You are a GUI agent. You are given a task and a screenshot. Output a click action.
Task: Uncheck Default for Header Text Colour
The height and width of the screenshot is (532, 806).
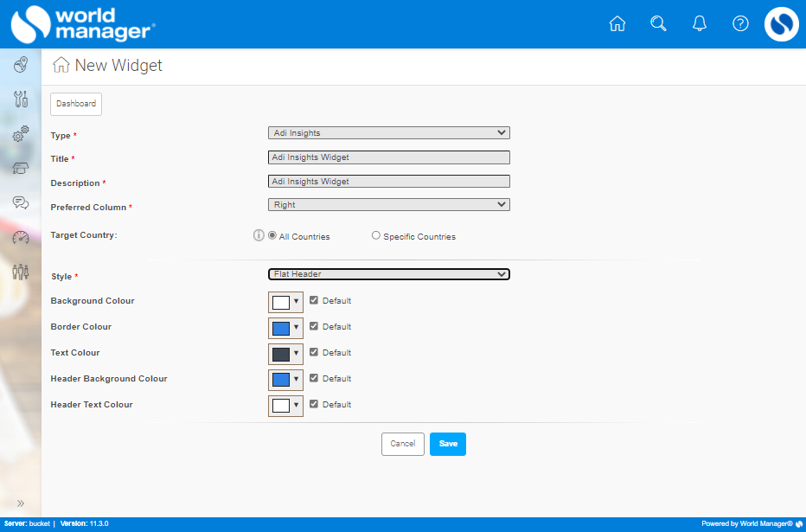[314, 404]
